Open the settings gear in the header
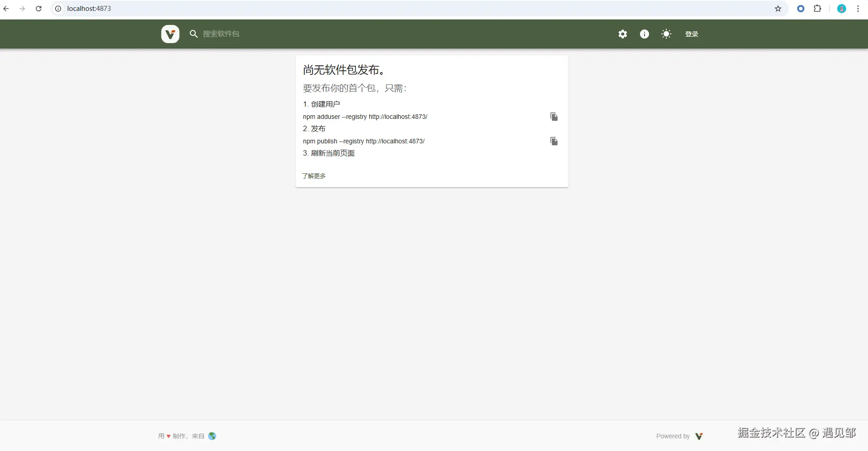868x451 pixels. (x=623, y=34)
